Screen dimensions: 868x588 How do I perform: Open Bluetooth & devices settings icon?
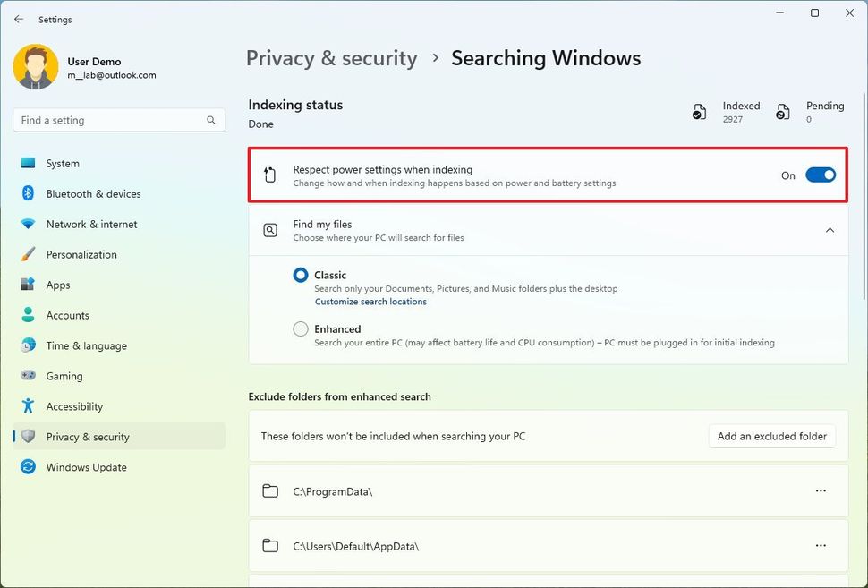30,193
